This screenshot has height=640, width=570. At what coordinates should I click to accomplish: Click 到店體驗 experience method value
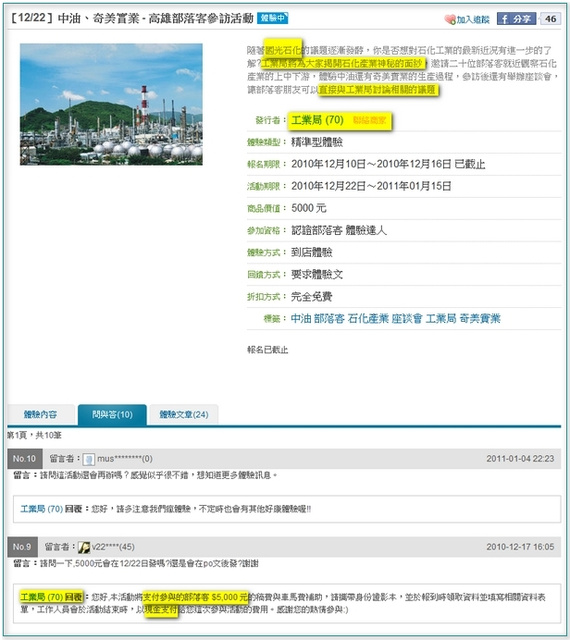(x=312, y=252)
